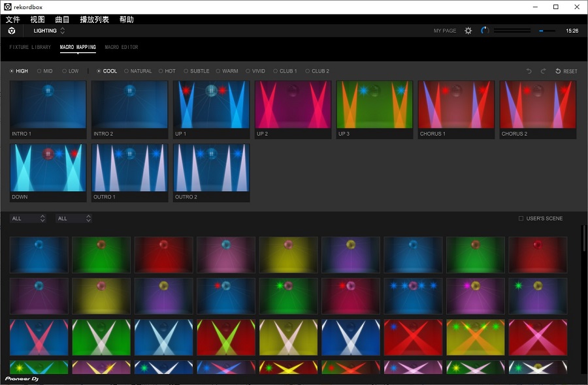Select the NATURAL mood option
Screen dimensions: 588x385
tap(138, 71)
